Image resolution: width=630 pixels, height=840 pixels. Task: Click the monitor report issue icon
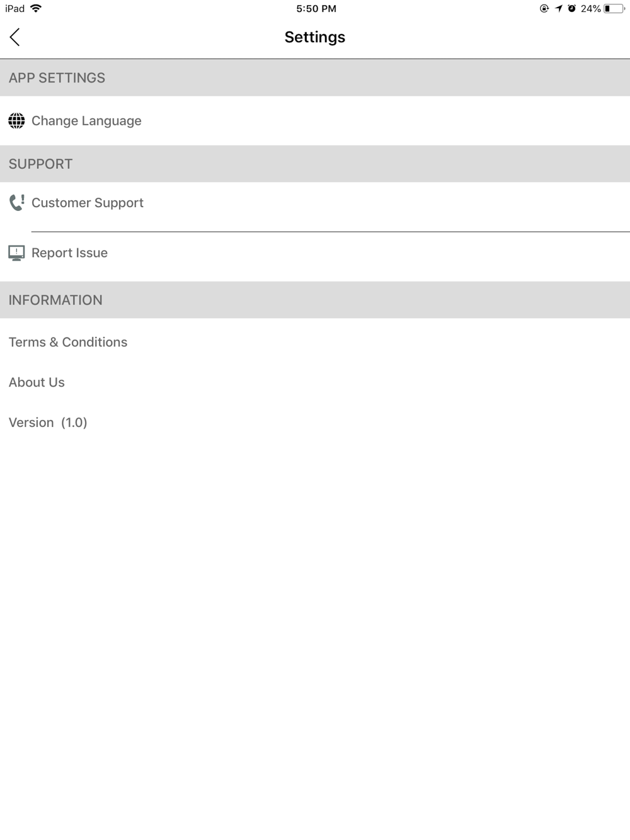(16, 253)
